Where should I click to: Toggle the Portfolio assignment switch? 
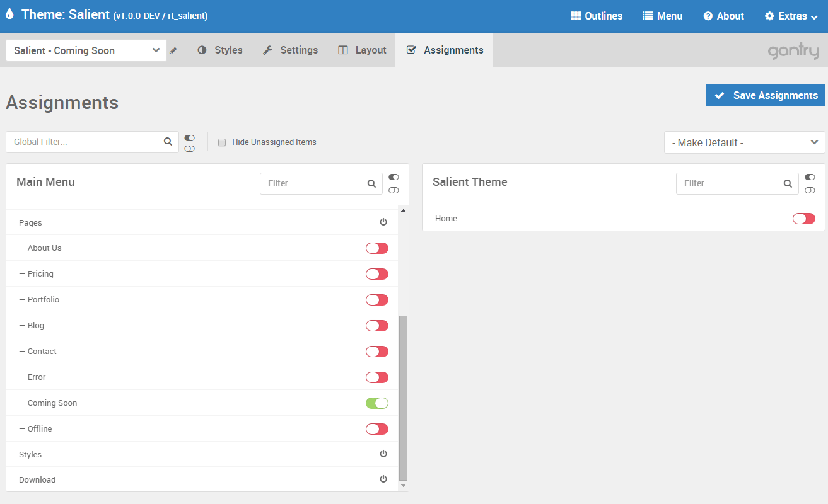click(377, 300)
